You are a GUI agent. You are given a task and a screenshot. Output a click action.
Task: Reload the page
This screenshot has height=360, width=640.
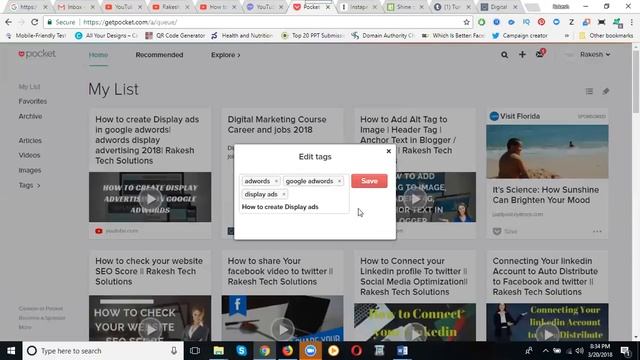tap(35, 22)
